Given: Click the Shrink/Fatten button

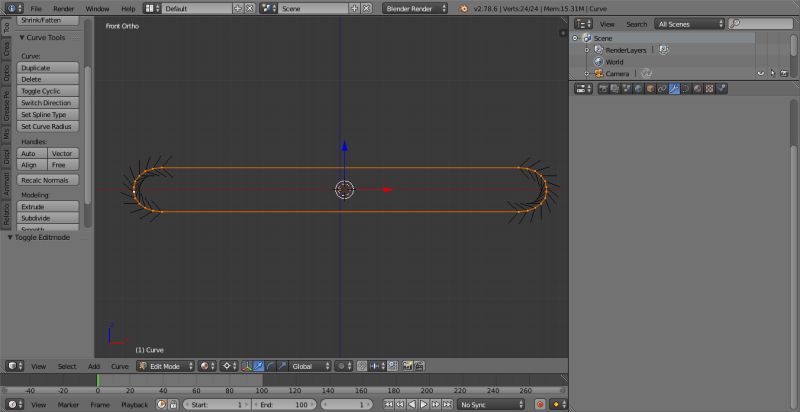Looking at the screenshot, I should (x=48, y=20).
